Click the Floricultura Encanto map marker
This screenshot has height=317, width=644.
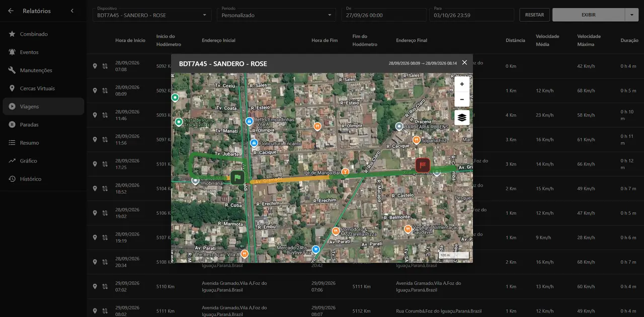(254, 143)
